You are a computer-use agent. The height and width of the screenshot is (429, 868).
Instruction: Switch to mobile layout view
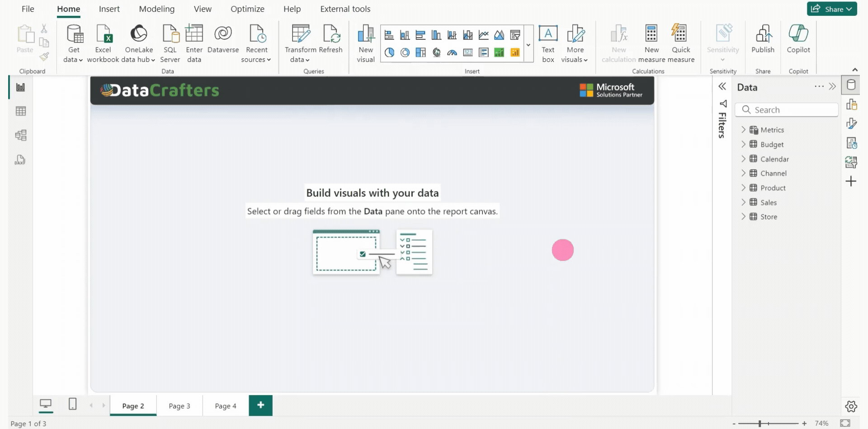[x=72, y=404]
